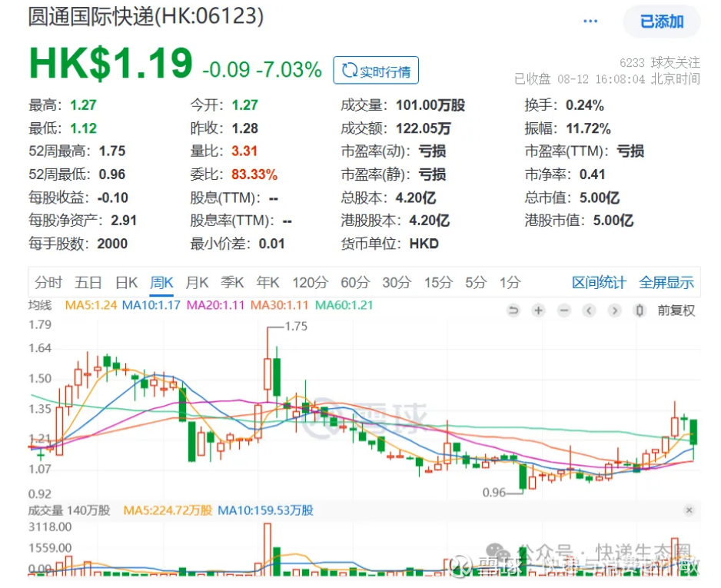
Task: Click the MA10:1.17 moving average label
Action: pyautogui.click(x=151, y=305)
